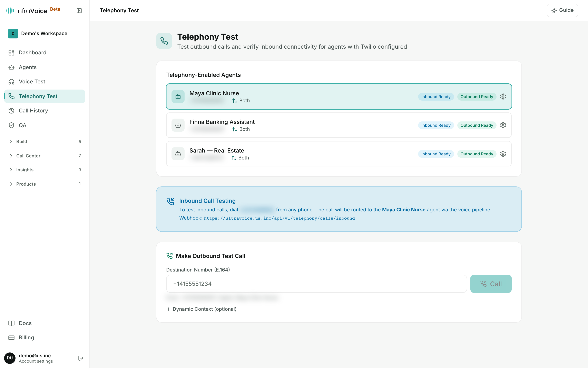Open settings gear for Maya Clinic Nurse
Image resolution: width=588 pixels, height=368 pixels.
(x=503, y=97)
